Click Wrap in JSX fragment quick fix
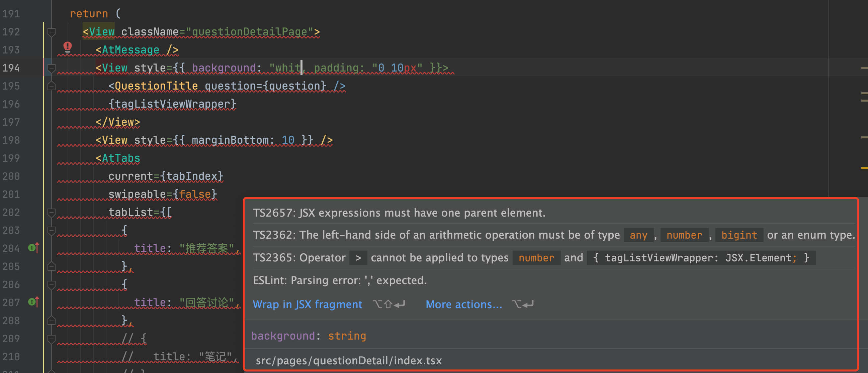The image size is (868, 373). pyautogui.click(x=307, y=304)
